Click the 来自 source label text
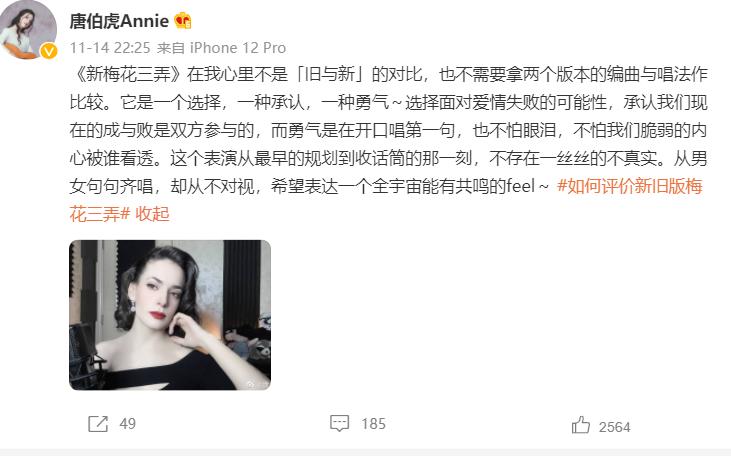Viewport: 731px width, 456px height. pyautogui.click(x=171, y=48)
